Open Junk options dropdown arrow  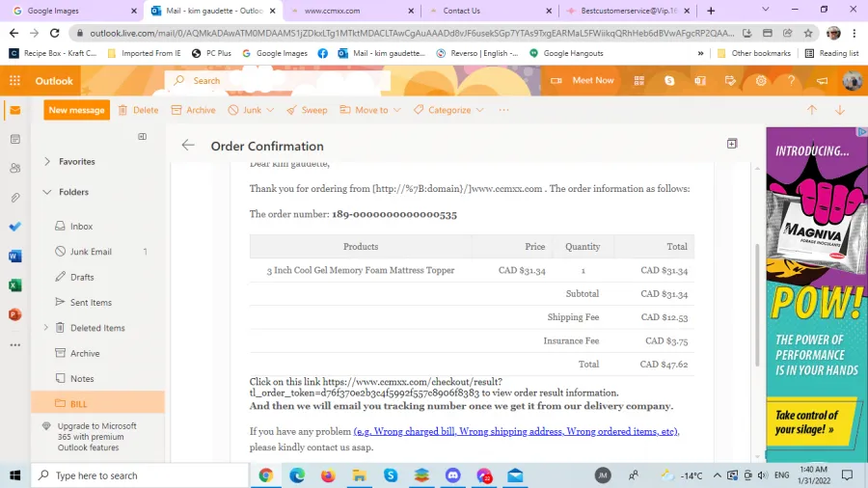(x=270, y=110)
